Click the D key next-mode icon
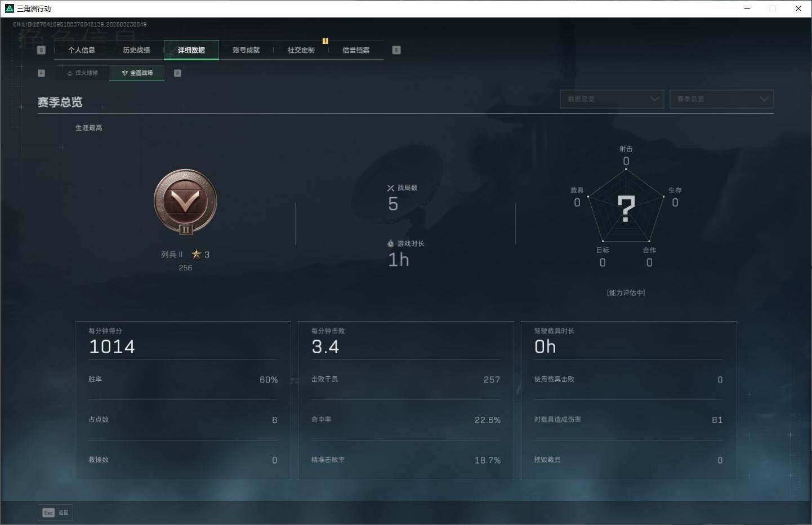Viewport: 812px width, 525px height. [x=177, y=73]
